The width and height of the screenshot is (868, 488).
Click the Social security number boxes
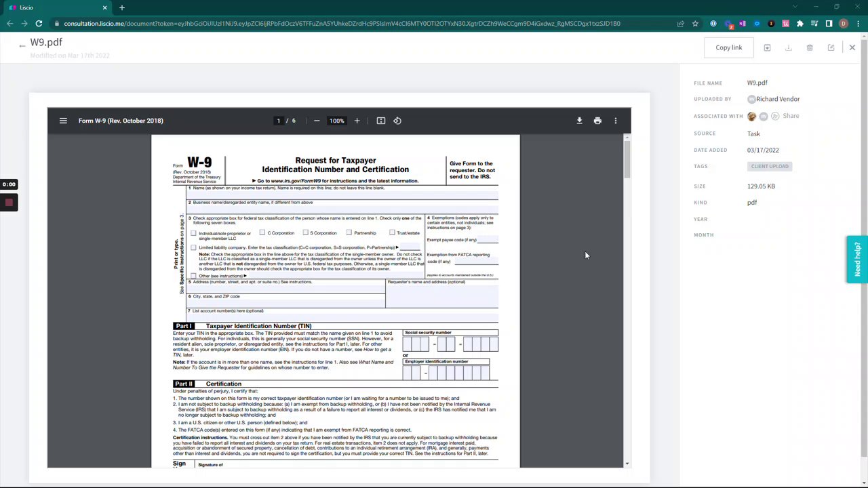tap(451, 344)
